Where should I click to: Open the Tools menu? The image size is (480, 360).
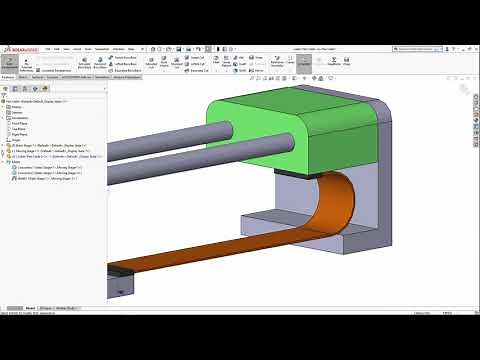pyautogui.click(x=88, y=49)
